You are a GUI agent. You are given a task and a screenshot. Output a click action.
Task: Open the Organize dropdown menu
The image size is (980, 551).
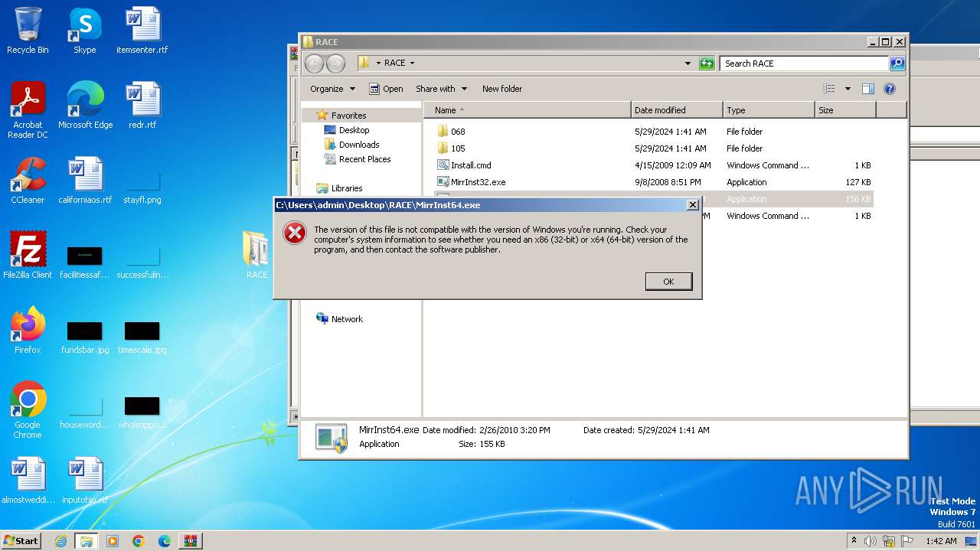tap(332, 89)
